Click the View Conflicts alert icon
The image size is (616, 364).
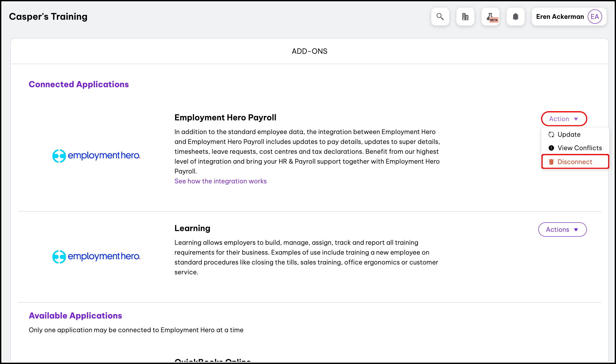point(551,148)
